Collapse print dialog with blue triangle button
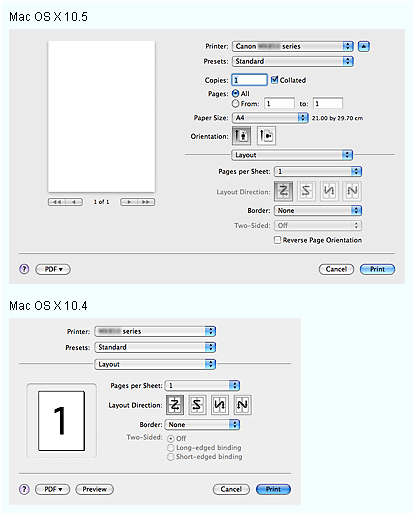Image resolution: width=414 pixels, height=513 pixels. click(x=363, y=46)
